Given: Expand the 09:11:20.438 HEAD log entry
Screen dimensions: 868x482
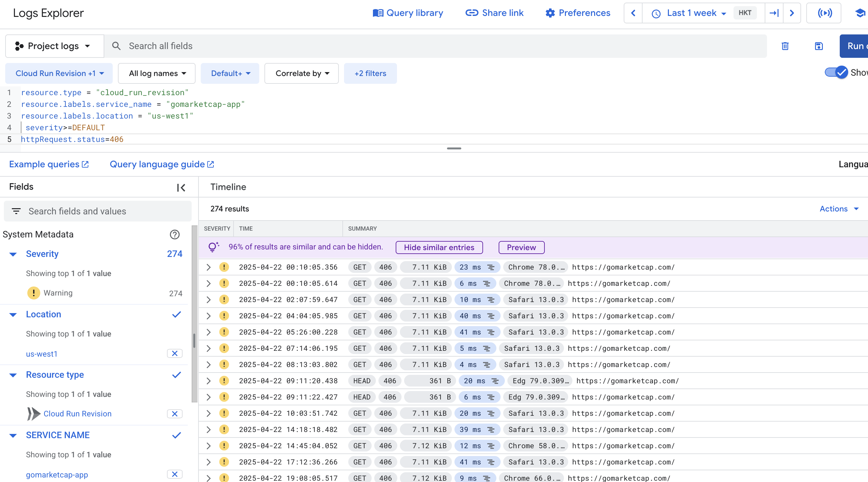Looking at the screenshot, I should pyautogui.click(x=209, y=381).
